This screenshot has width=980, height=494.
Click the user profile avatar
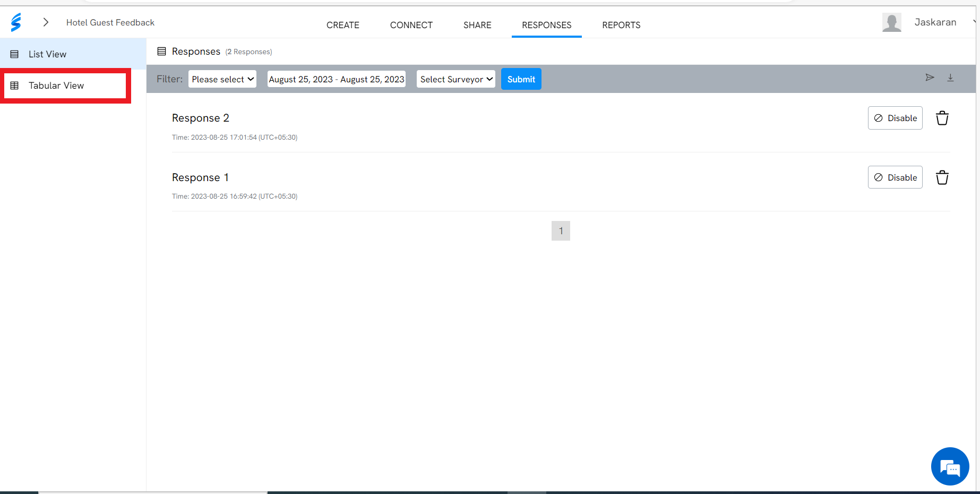[891, 22]
